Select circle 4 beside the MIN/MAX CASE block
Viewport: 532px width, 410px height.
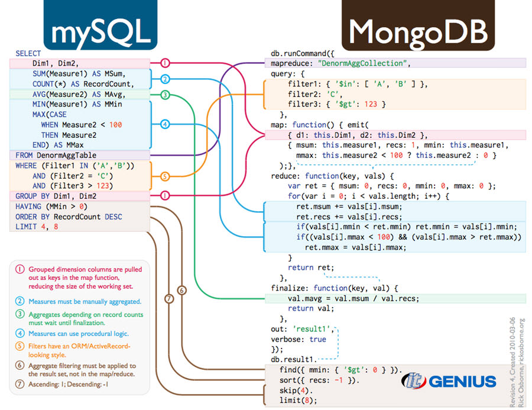click(x=165, y=124)
